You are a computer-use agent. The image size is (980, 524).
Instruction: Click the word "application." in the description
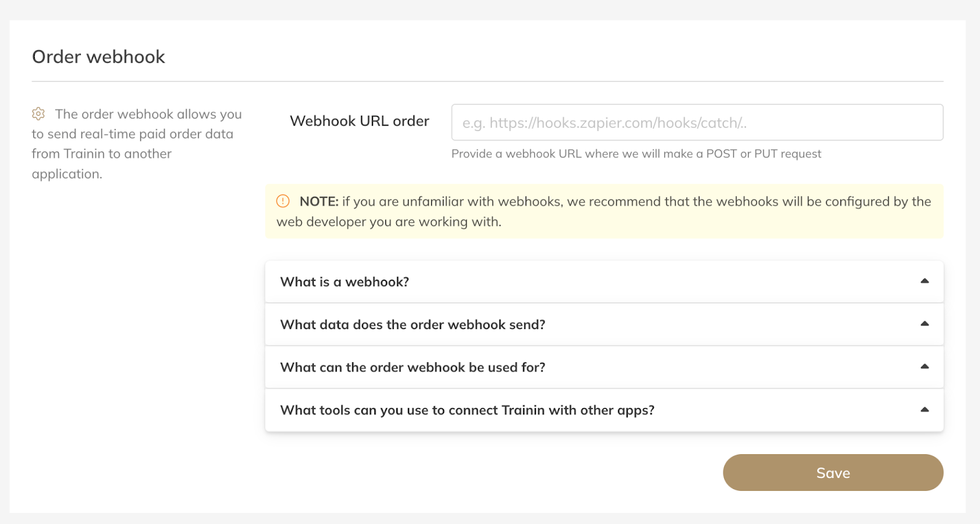(x=67, y=174)
